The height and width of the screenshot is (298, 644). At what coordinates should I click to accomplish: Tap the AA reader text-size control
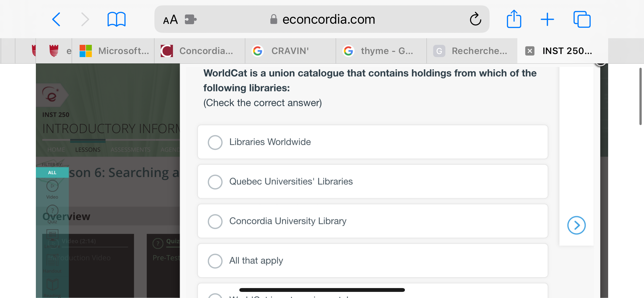[170, 19]
